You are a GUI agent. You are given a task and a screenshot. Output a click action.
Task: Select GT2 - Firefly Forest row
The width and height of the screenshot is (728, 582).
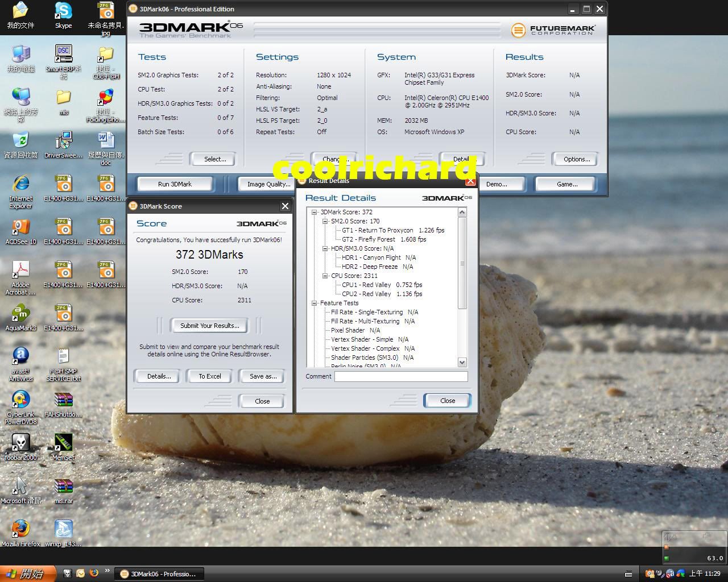point(384,239)
